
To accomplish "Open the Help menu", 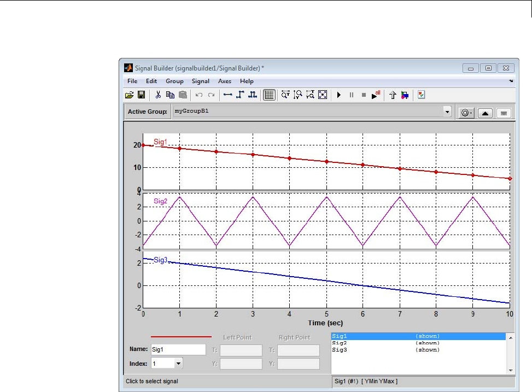I will 247,81.
